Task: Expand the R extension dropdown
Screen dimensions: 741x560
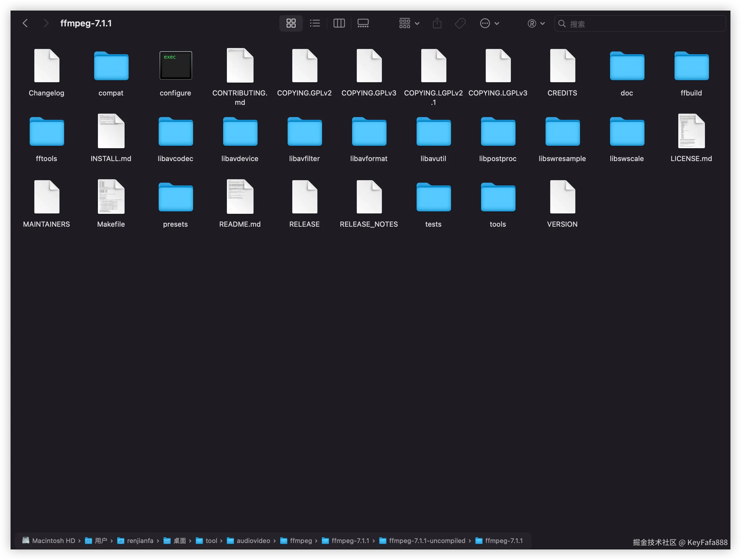Action: 536,23
